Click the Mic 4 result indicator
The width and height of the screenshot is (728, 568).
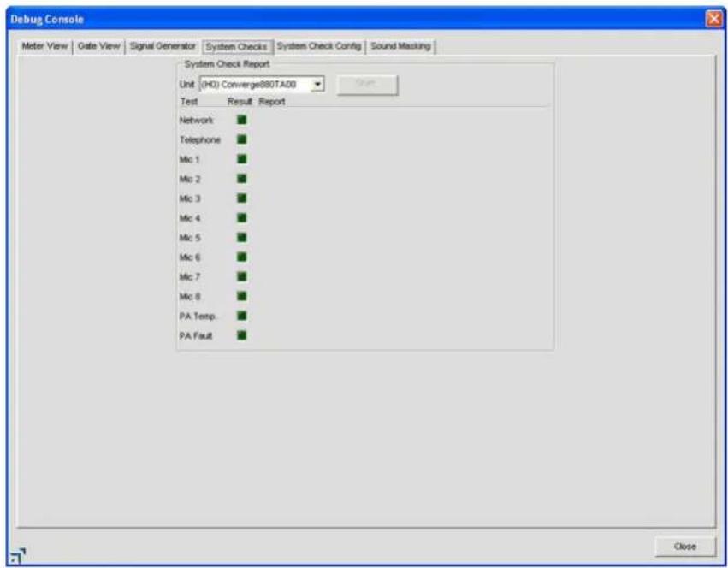[242, 218]
